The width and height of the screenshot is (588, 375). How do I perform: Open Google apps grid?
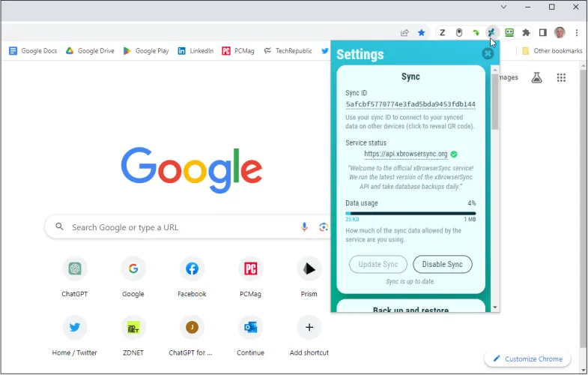point(561,78)
